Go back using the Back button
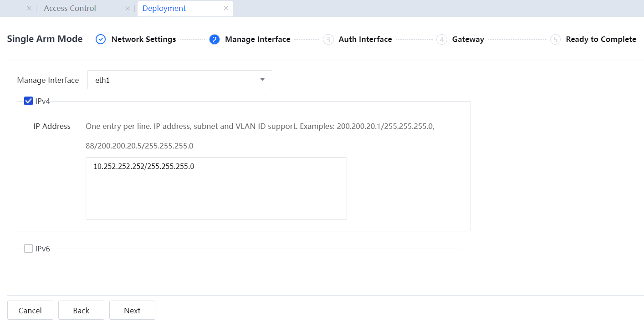The width and height of the screenshot is (644, 327). pyautogui.click(x=81, y=311)
